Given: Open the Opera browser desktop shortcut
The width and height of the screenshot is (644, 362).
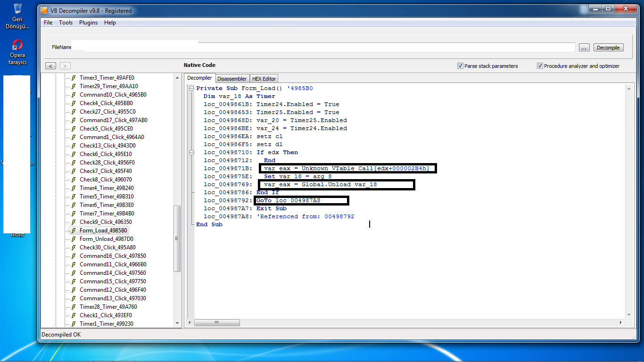Looking at the screenshot, I should click(17, 52).
